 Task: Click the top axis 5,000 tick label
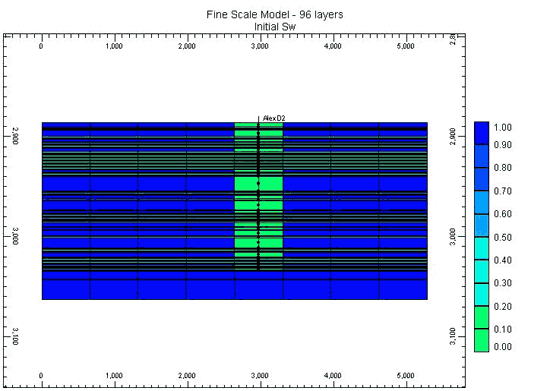[x=405, y=46]
